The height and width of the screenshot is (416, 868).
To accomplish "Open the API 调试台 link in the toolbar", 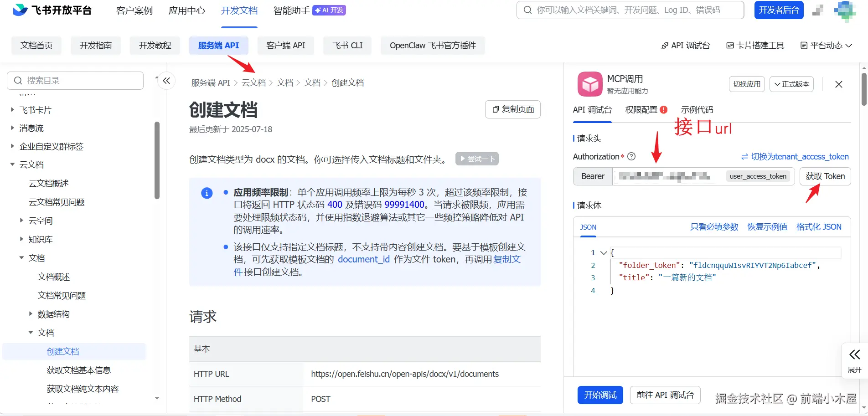I will coord(686,46).
